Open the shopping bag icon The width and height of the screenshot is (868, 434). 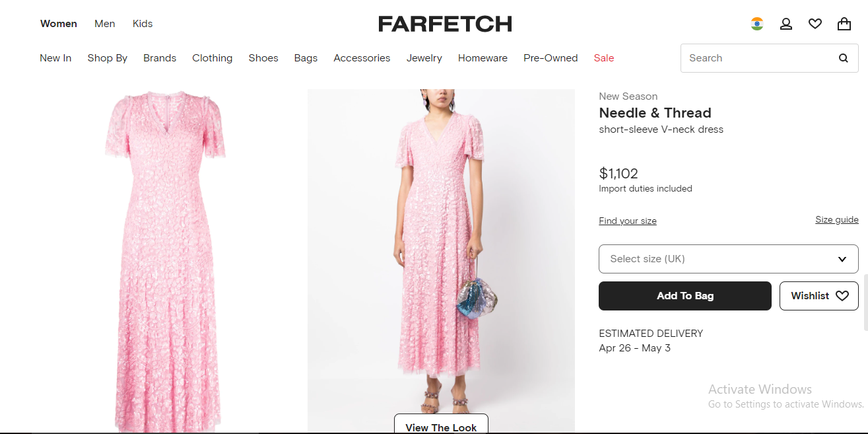pyautogui.click(x=844, y=24)
